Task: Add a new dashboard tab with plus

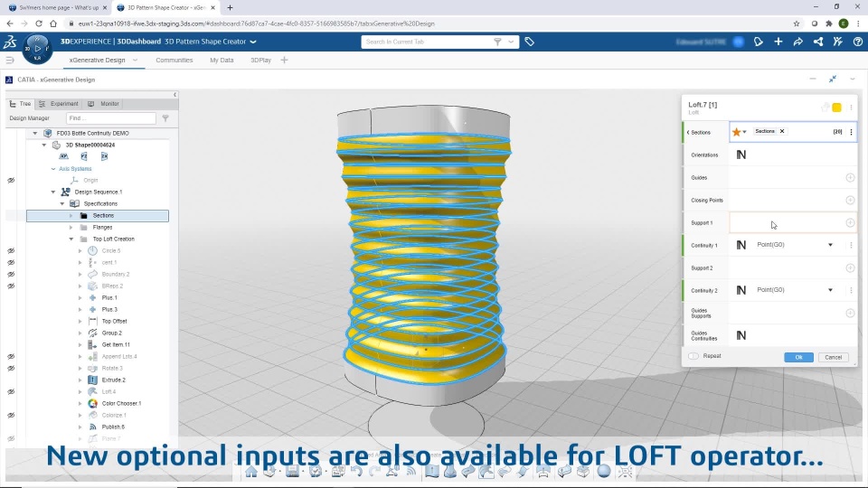Action: point(285,60)
